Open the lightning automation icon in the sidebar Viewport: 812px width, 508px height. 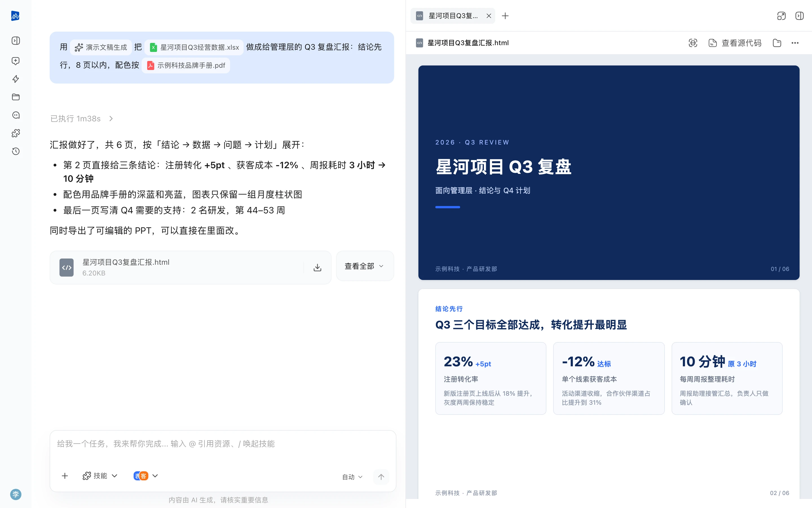click(x=16, y=79)
